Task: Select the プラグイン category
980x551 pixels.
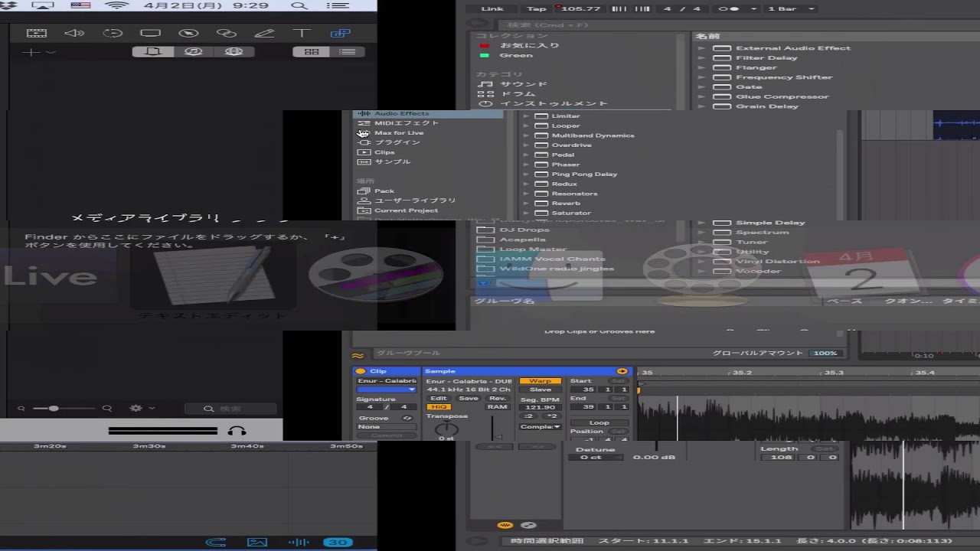Action: click(397, 142)
